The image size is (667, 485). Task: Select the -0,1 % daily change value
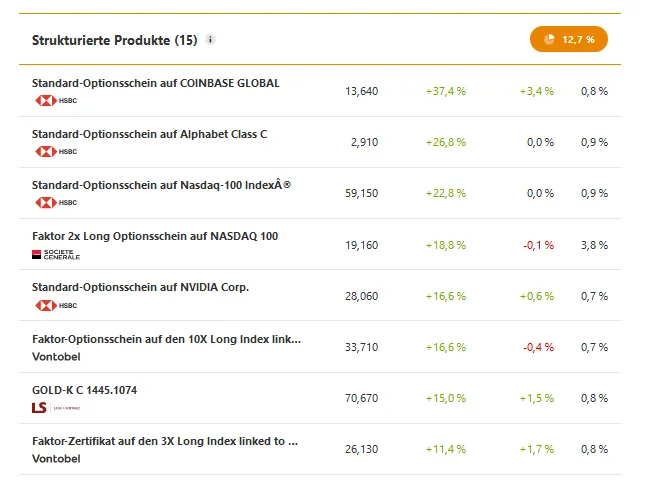[539, 245]
